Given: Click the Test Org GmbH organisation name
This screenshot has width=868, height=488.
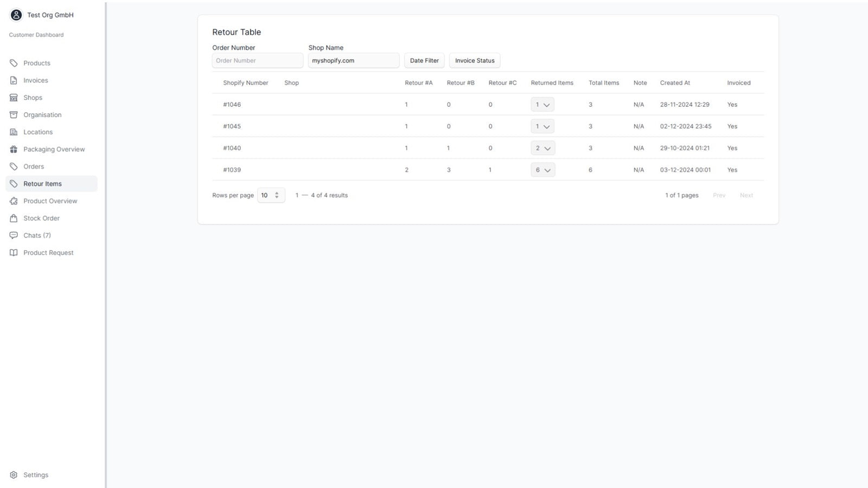Looking at the screenshot, I should pyautogui.click(x=50, y=15).
